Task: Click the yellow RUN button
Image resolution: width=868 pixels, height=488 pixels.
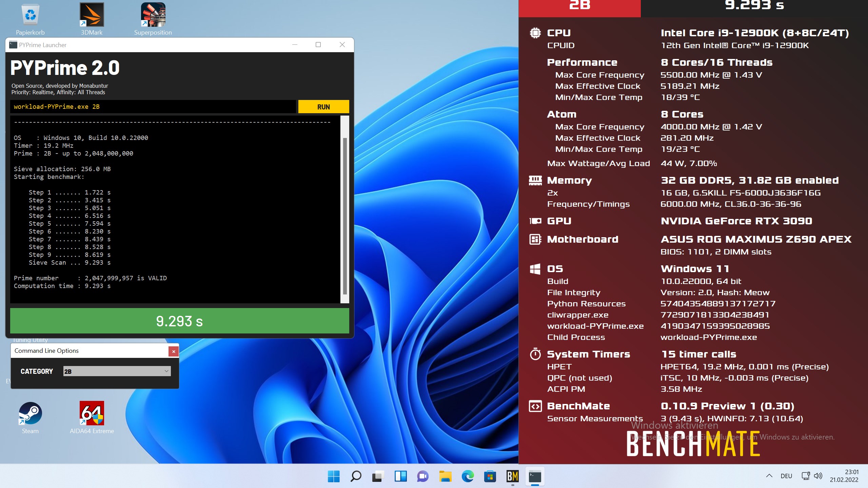Action: coord(323,107)
